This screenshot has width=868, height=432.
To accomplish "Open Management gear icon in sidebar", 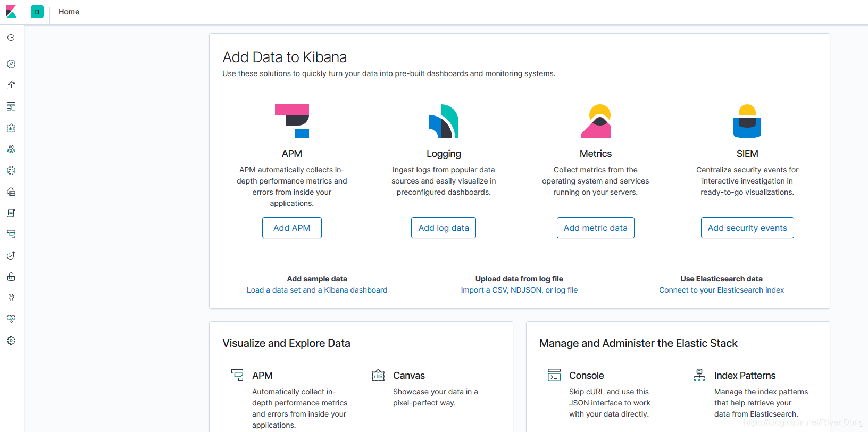I will tap(11, 340).
